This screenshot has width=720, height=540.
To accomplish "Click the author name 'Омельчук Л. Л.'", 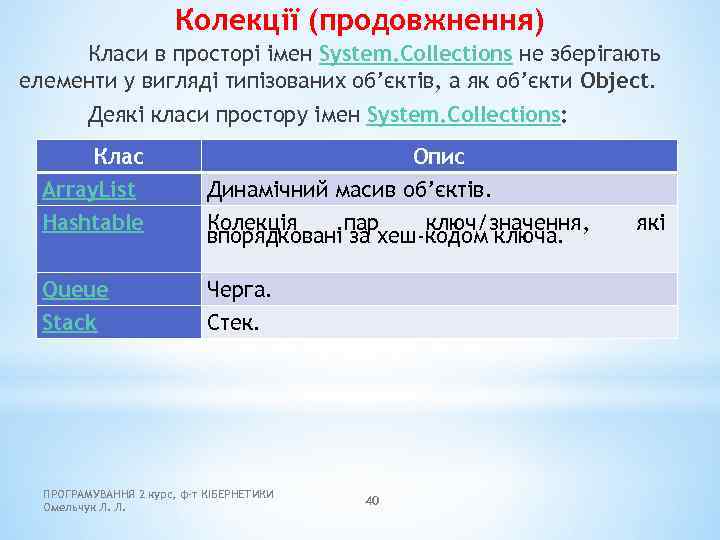I will pyautogui.click(x=84, y=507).
